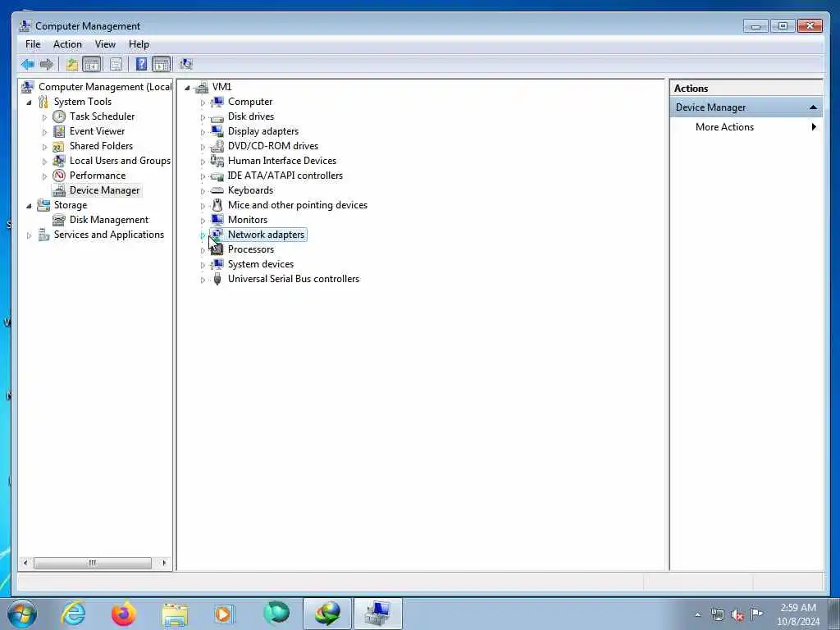Click the Universal Serial Bus controllers icon

click(x=217, y=279)
